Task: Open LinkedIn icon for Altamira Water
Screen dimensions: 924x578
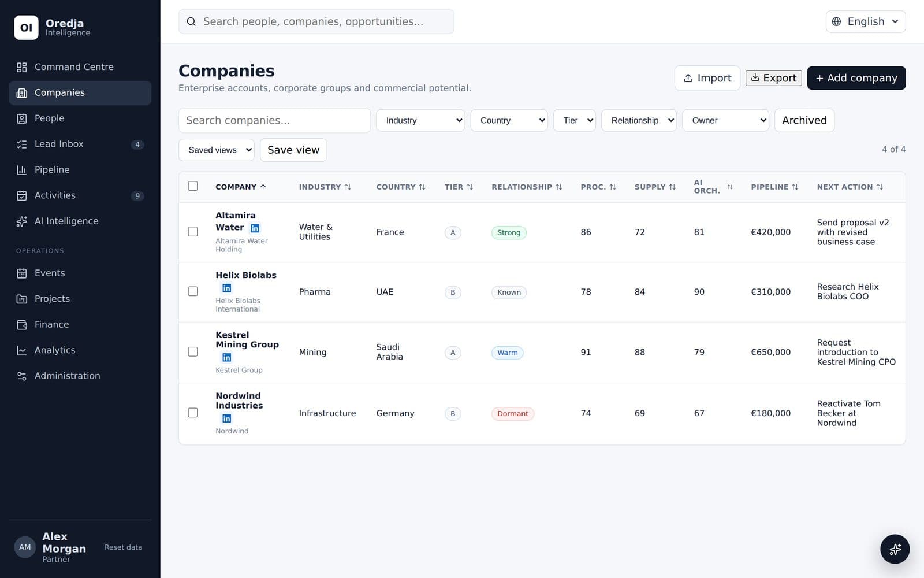Action: coord(255,228)
